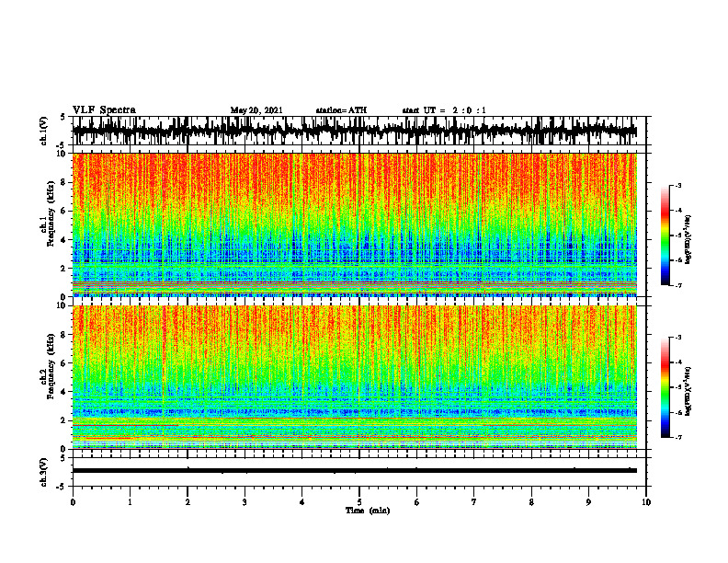Click the "Time (min)" axis label
This screenshot has height=563, width=728.
[x=368, y=511]
